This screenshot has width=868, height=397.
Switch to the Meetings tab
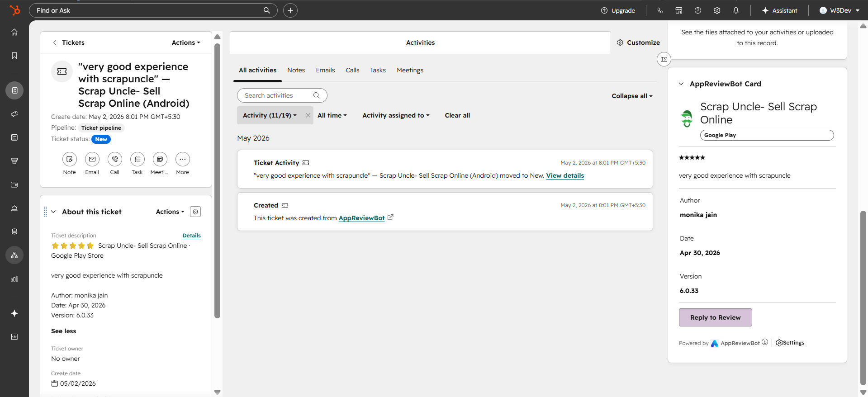(x=410, y=70)
